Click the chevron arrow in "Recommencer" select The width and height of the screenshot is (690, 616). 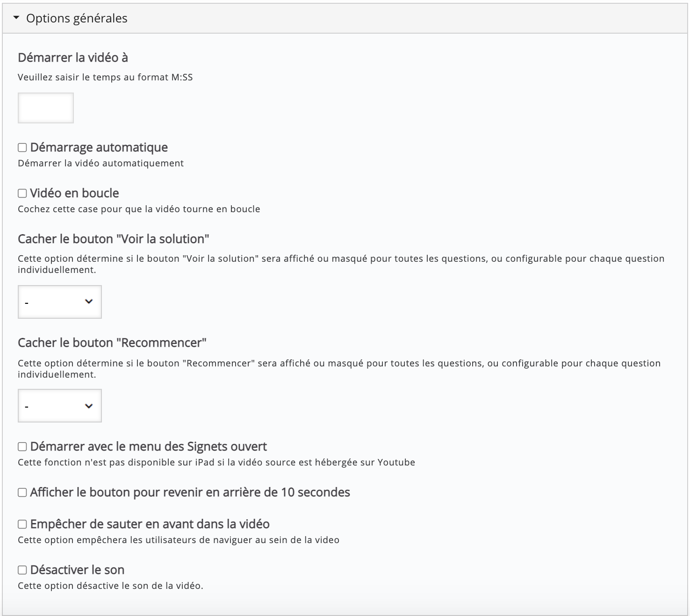[x=89, y=406]
